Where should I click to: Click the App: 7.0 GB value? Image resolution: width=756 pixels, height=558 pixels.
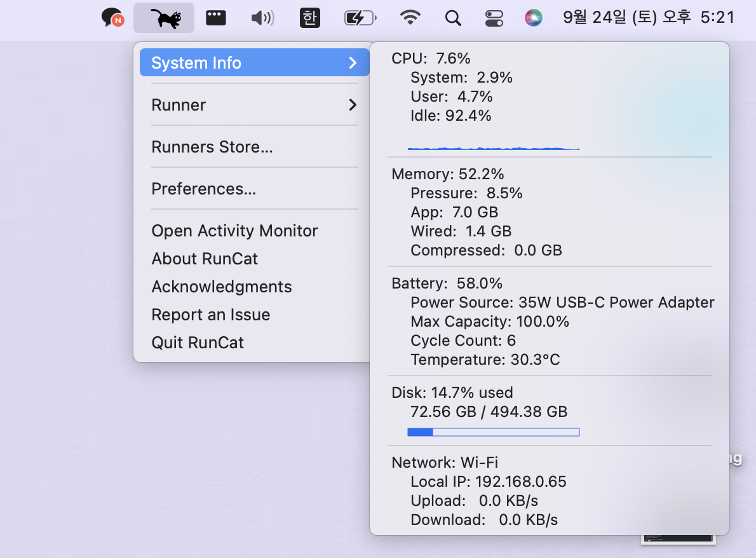click(x=454, y=212)
